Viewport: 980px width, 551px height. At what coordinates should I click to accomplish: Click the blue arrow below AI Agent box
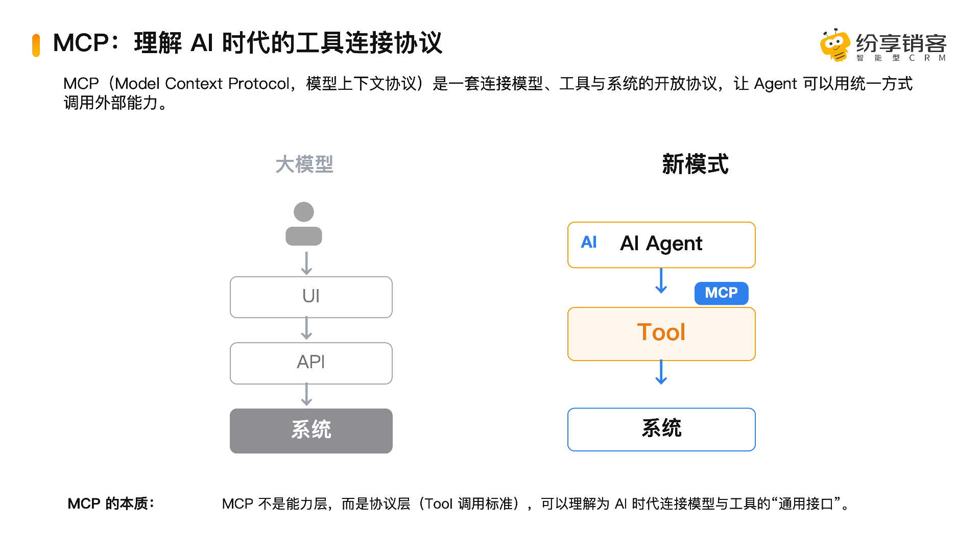click(661, 280)
